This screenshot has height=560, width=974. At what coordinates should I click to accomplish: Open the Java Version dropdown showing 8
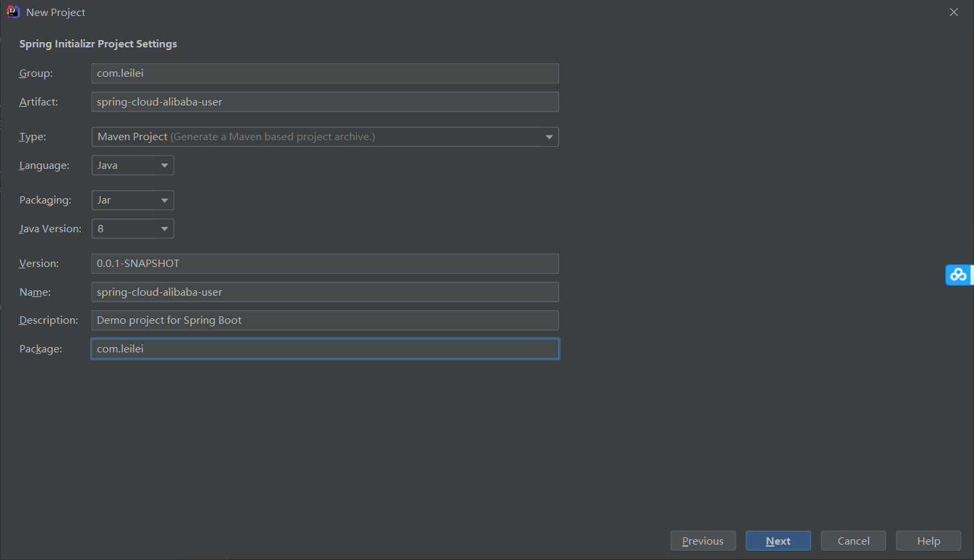pyautogui.click(x=133, y=229)
